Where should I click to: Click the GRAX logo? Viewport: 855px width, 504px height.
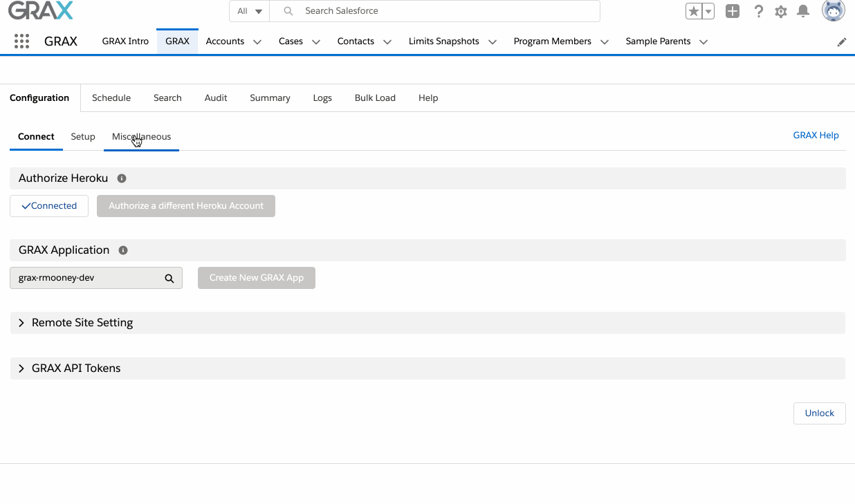click(x=41, y=10)
